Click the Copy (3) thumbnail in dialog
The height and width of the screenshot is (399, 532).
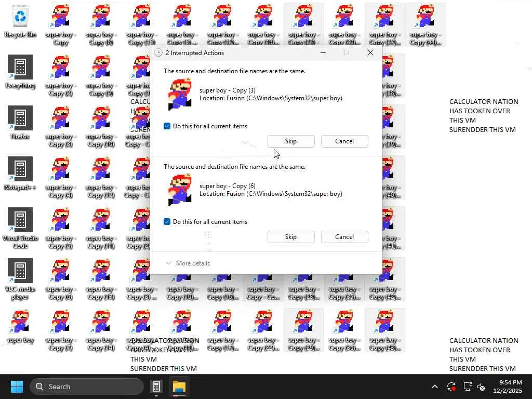click(180, 94)
